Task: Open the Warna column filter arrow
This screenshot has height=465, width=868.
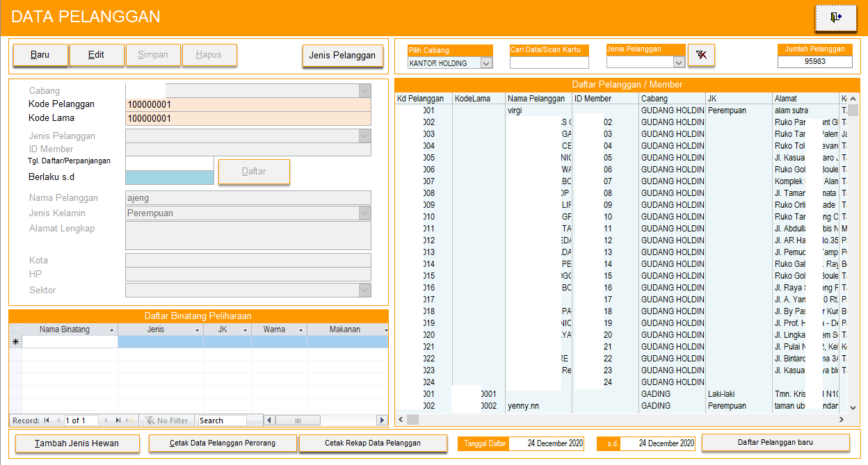Action: pyautogui.click(x=300, y=330)
